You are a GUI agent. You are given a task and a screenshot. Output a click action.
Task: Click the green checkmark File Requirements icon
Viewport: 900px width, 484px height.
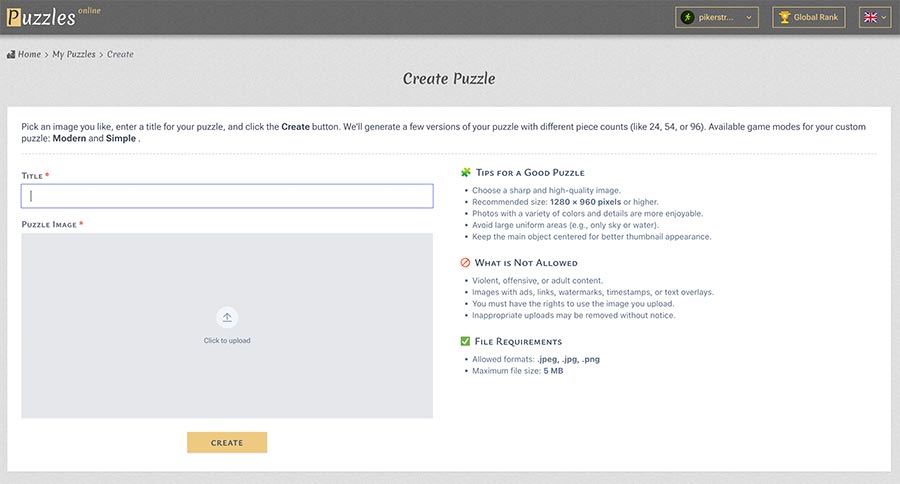pos(465,341)
